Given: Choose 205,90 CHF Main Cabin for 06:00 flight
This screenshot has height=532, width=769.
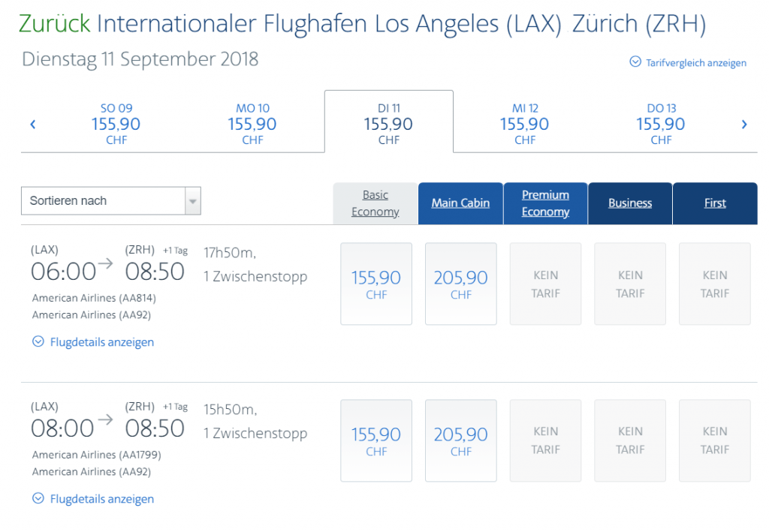Looking at the screenshot, I should click(x=461, y=284).
